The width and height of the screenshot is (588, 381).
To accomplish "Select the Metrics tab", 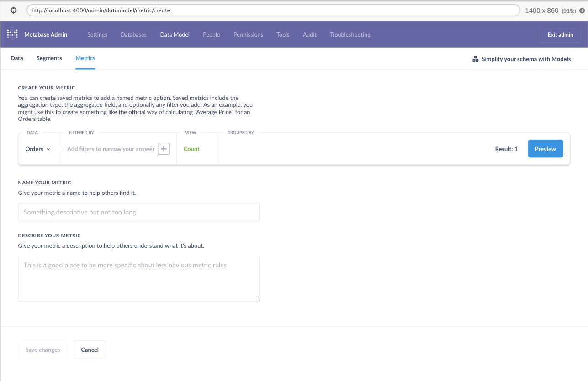I will pos(85,58).
